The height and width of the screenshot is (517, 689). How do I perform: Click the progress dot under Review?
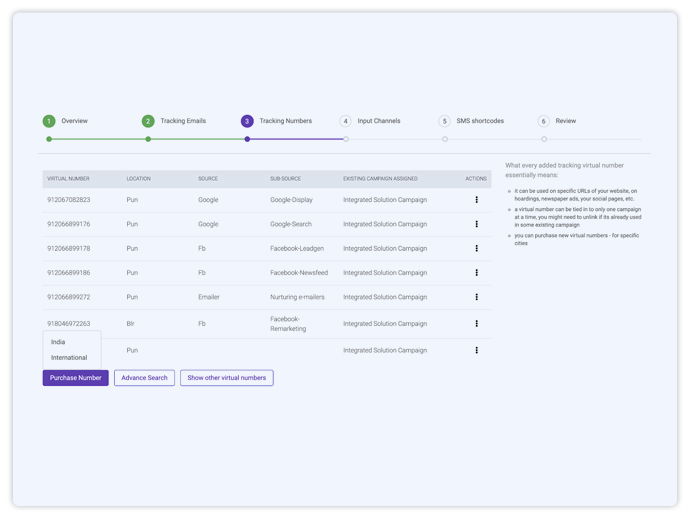(544, 139)
